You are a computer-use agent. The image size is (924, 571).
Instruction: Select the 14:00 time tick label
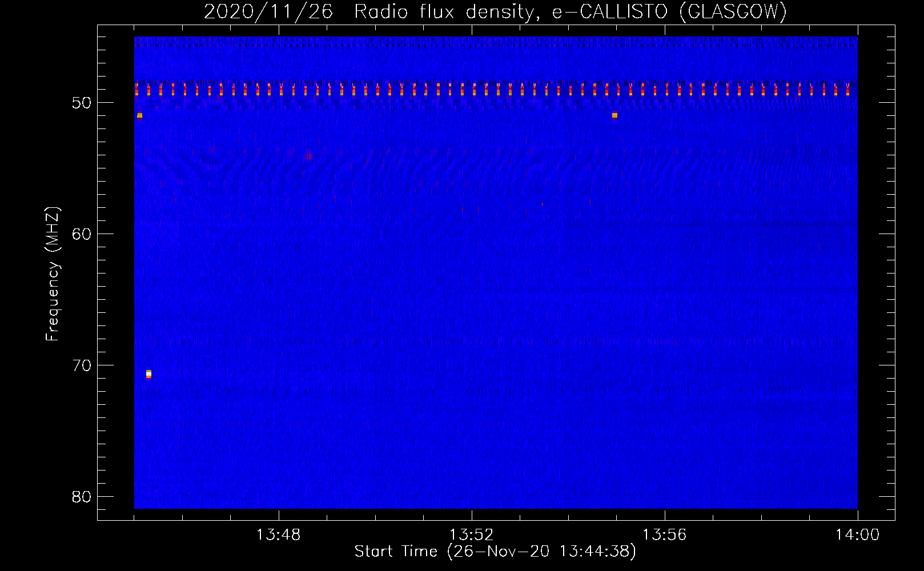pos(857,535)
